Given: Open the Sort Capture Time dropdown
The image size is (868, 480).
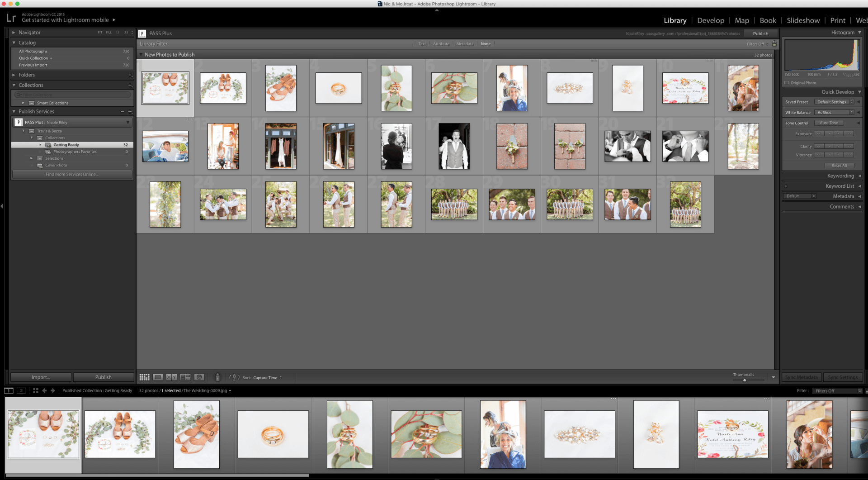Looking at the screenshot, I should pos(267,378).
